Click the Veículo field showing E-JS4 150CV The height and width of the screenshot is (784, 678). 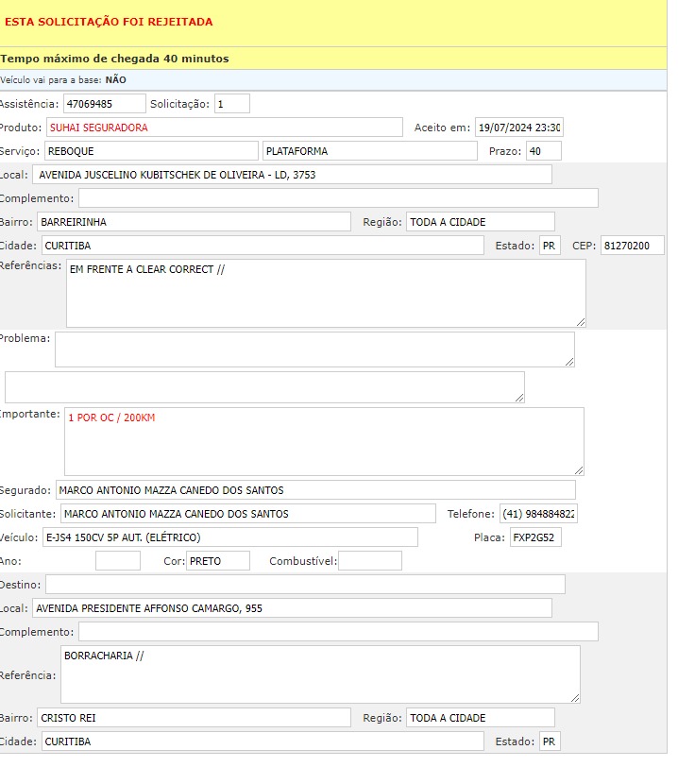[x=229, y=537]
